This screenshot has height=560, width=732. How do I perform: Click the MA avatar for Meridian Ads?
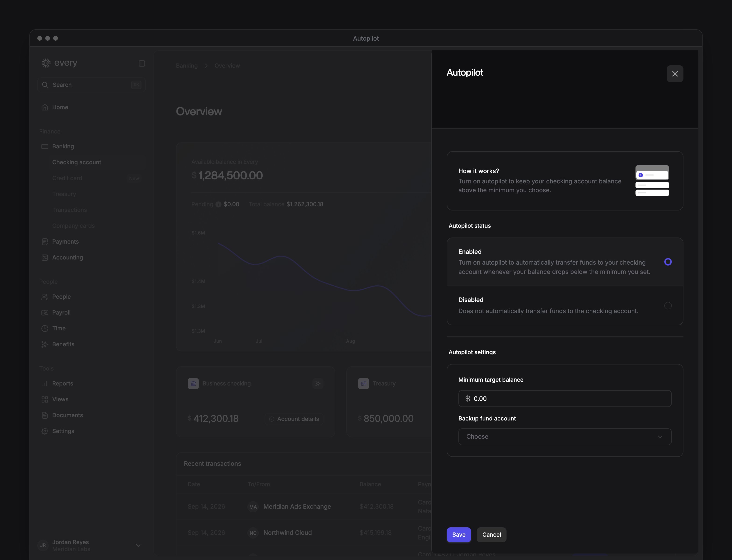253,507
